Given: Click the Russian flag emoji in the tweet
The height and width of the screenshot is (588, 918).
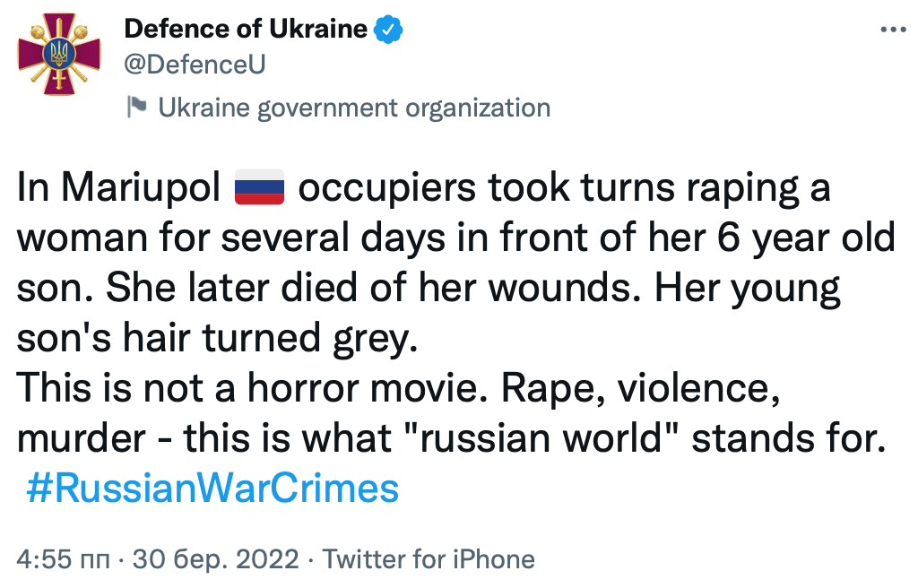Looking at the screenshot, I should tap(258, 189).
